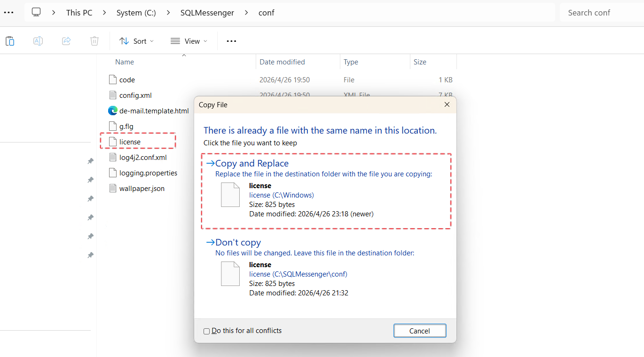Open the See more ellipsis in the toolbar
Image resolution: width=644 pixels, height=357 pixels.
[x=231, y=41]
